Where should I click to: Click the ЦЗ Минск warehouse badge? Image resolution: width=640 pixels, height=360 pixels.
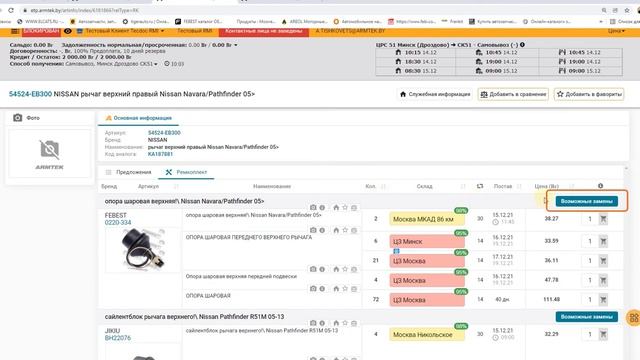pyautogui.click(x=427, y=242)
